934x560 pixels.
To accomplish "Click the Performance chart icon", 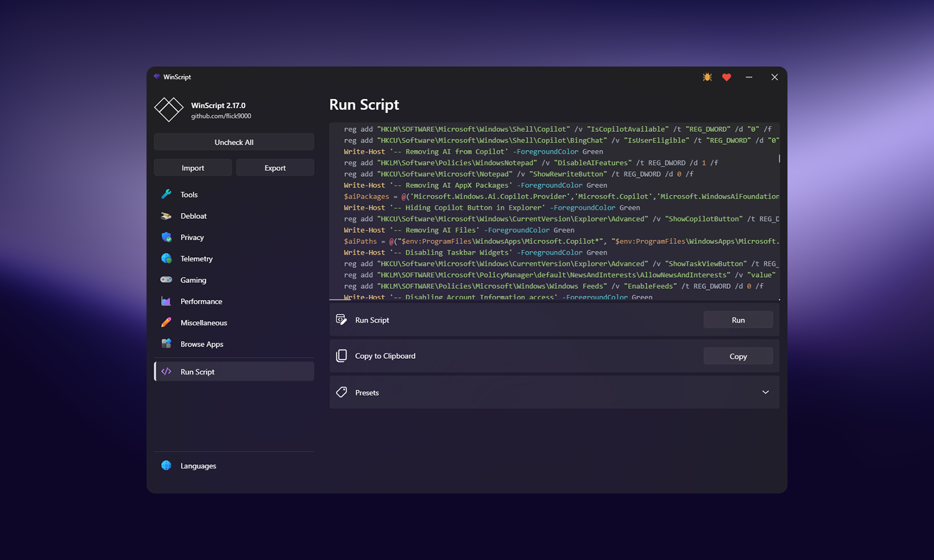I will (x=166, y=301).
